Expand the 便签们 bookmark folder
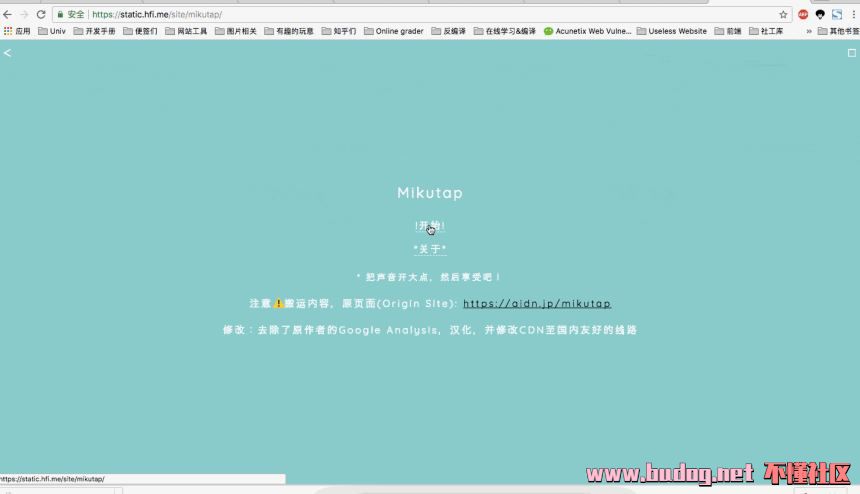 (x=140, y=31)
